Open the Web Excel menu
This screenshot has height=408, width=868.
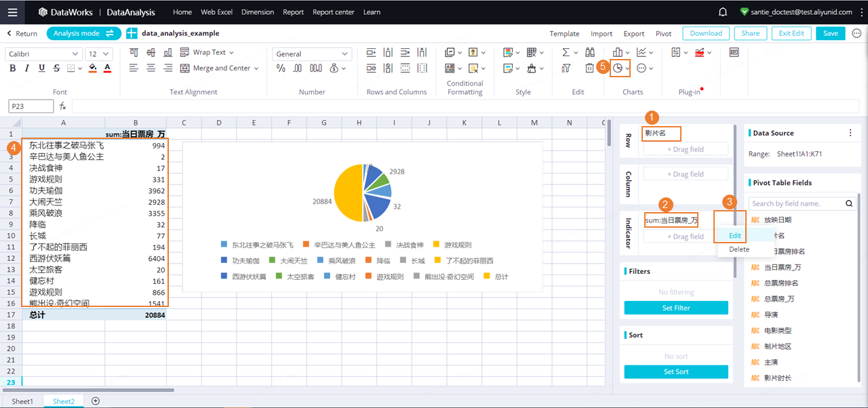tap(217, 12)
